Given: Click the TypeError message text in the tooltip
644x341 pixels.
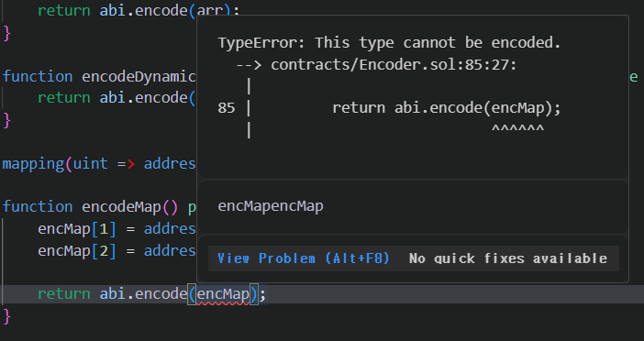Looking at the screenshot, I should click(389, 43).
